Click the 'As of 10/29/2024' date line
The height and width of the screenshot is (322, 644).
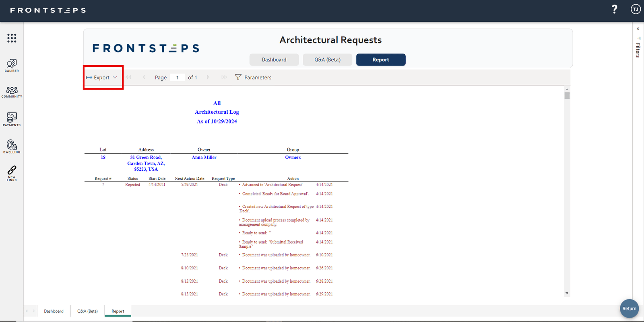click(x=217, y=121)
